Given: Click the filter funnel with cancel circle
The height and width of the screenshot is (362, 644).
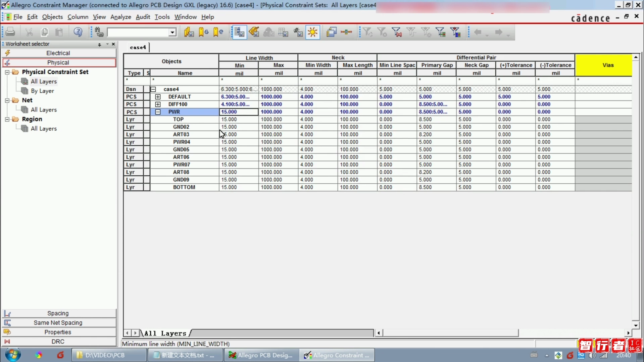Looking at the screenshot, I should tap(382, 32).
